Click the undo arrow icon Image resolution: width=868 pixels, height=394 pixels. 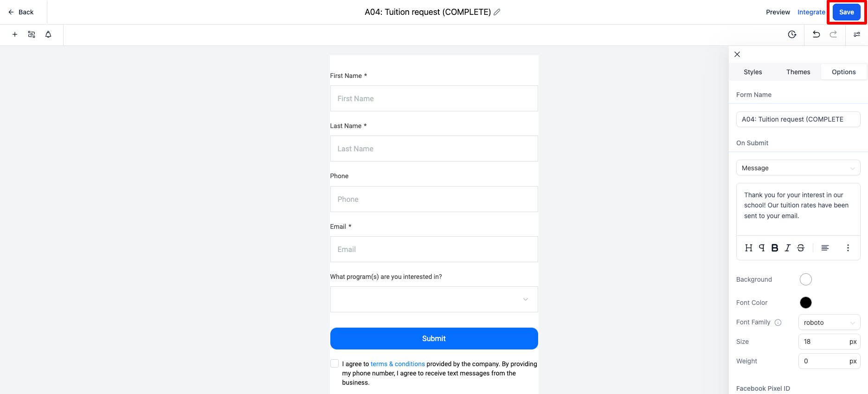(x=817, y=34)
